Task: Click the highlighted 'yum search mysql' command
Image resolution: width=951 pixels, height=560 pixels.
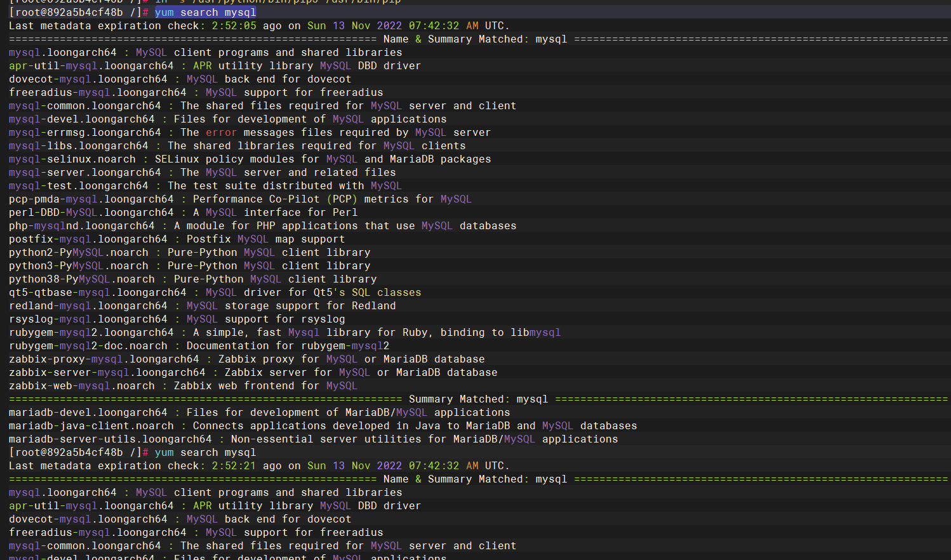Action: (206, 12)
